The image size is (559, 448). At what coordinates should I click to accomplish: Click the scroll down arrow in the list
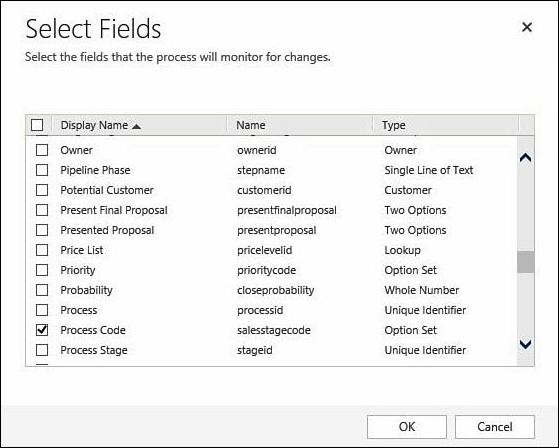[525, 344]
